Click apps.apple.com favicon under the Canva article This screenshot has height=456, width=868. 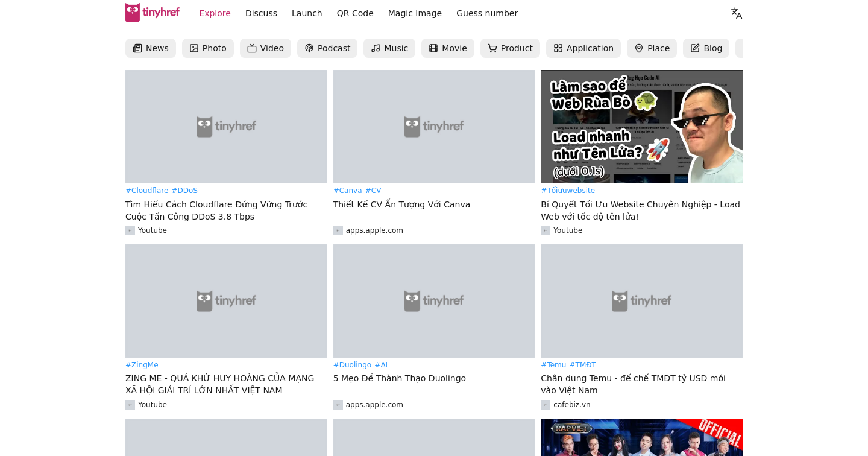[338, 230]
